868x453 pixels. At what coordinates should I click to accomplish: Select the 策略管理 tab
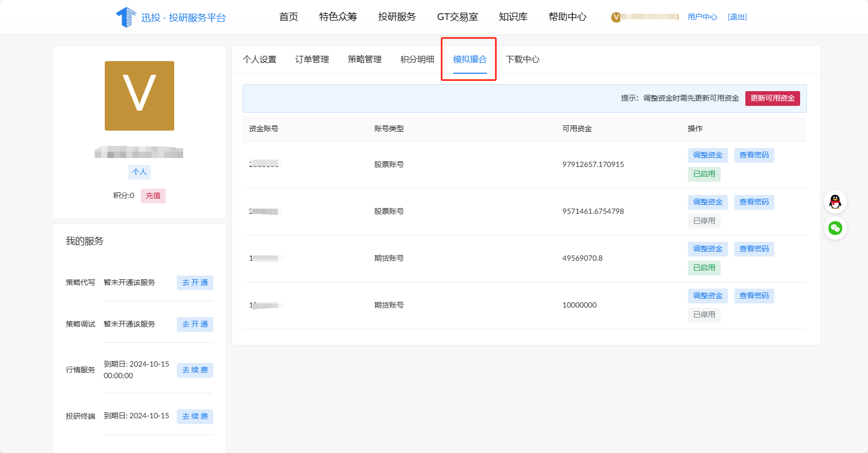point(364,60)
